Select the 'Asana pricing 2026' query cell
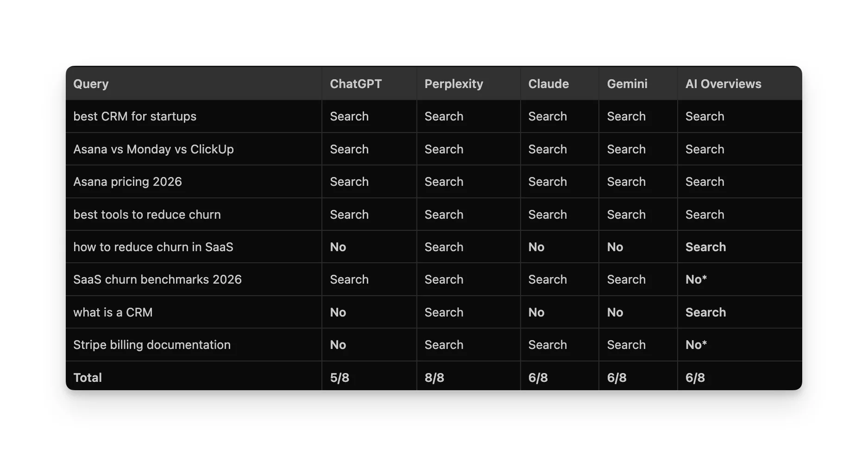This screenshot has width=868, height=456. tap(128, 182)
